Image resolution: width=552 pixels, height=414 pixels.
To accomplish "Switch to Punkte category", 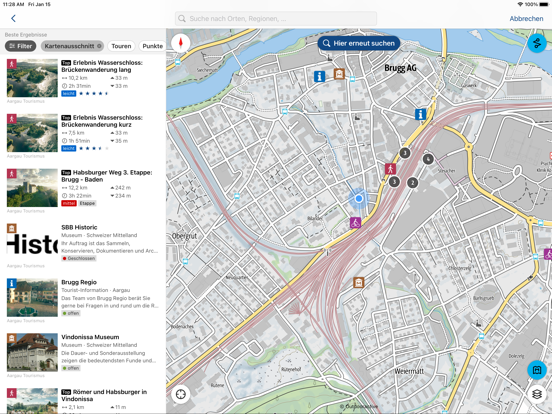I will [152, 46].
